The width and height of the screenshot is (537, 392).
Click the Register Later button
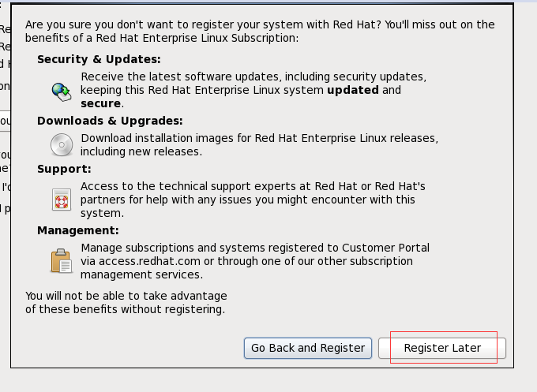(x=441, y=348)
